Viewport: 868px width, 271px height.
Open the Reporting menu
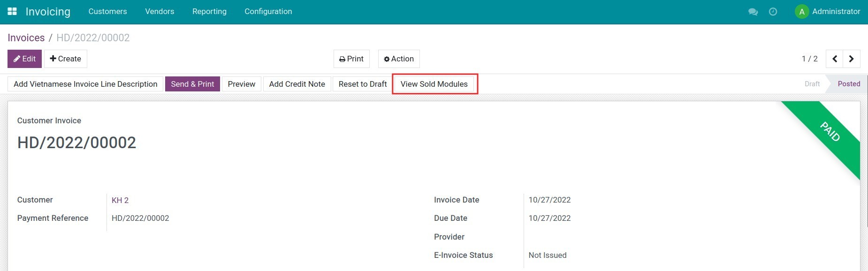point(209,12)
